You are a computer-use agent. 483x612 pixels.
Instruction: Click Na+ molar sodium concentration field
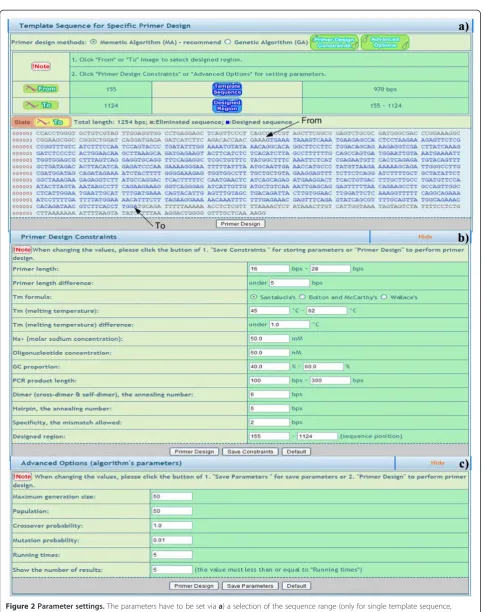click(x=269, y=338)
